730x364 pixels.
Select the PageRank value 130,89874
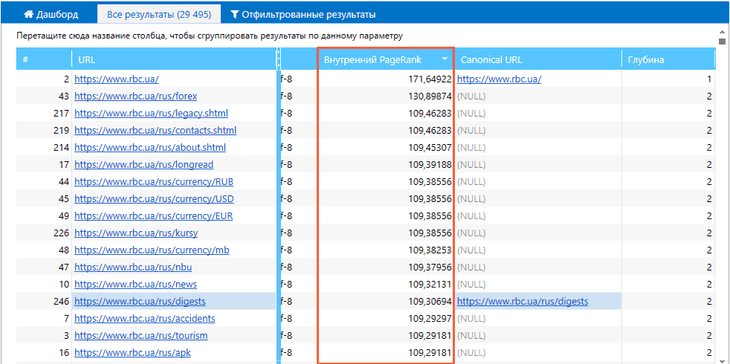click(430, 96)
